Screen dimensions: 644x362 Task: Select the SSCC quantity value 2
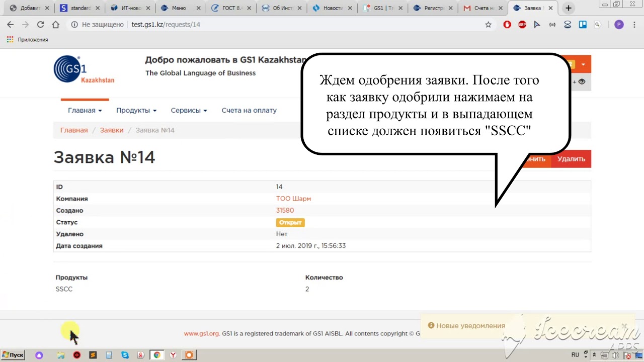coord(307,289)
